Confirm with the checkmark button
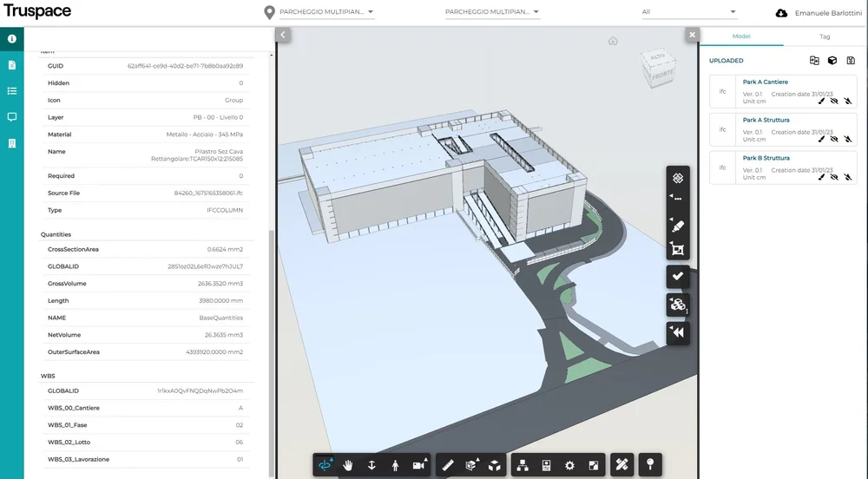Screen dimensions: 868x479 click(678, 276)
